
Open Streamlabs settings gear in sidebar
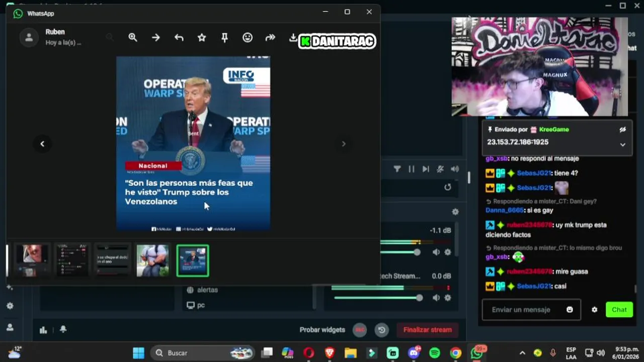coord(10,306)
